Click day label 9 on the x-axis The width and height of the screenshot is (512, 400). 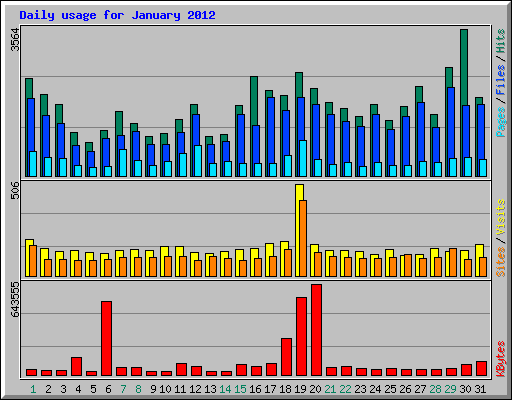153,389
